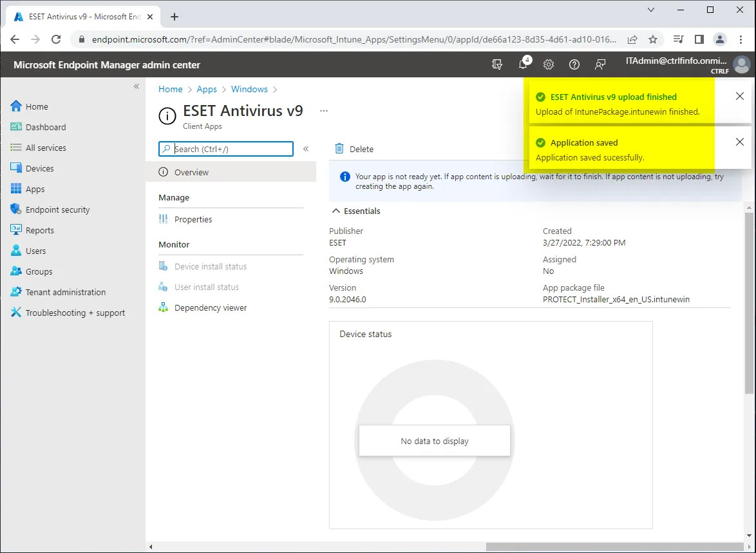Collapse the Essentials section
The width and height of the screenshot is (756, 553).
[356, 211]
